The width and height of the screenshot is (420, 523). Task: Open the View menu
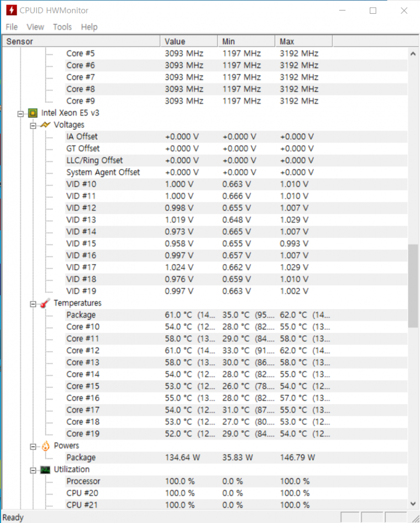click(x=35, y=27)
